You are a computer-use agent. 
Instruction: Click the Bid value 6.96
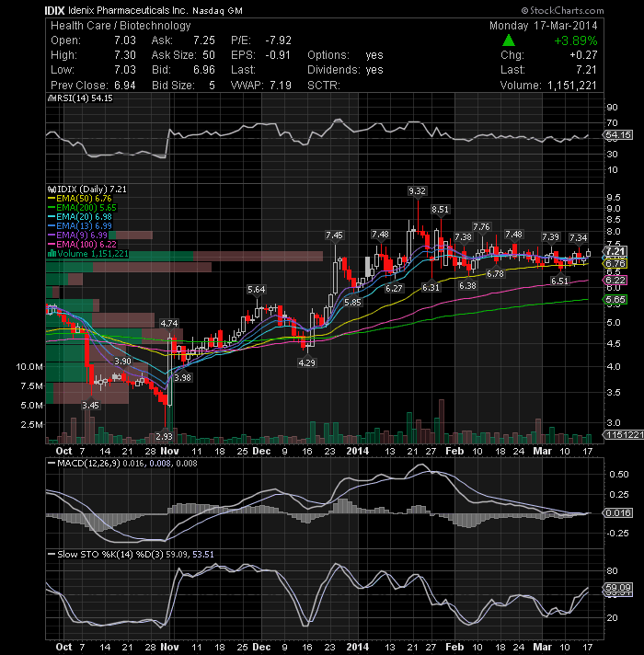click(x=204, y=70)
